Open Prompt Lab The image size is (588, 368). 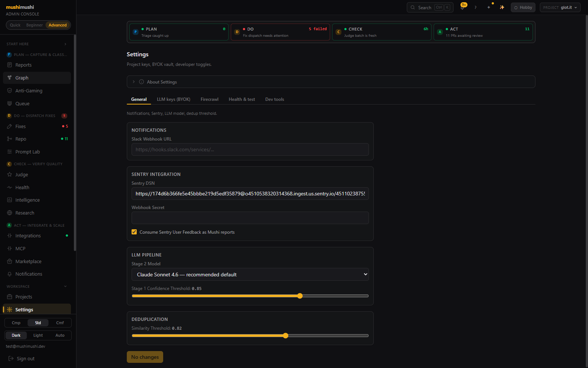[x=37, y=152]
